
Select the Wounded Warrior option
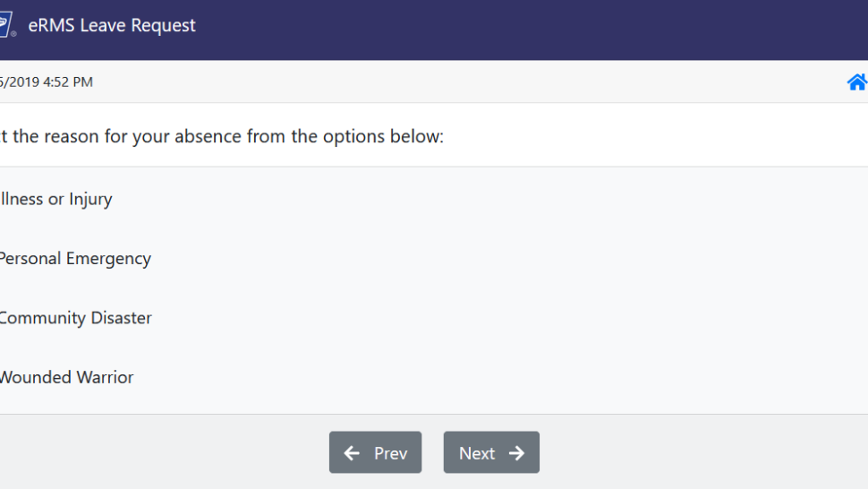click(66, 377)
